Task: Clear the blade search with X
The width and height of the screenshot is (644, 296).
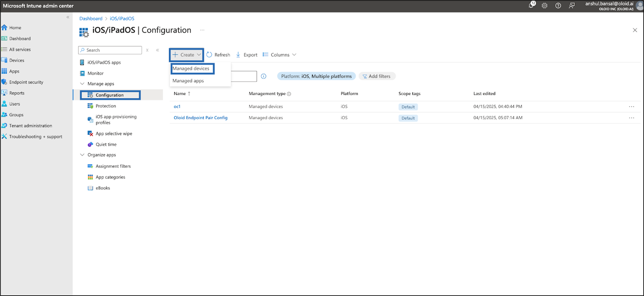Action: pyautogui.click(x=147, y=50)
